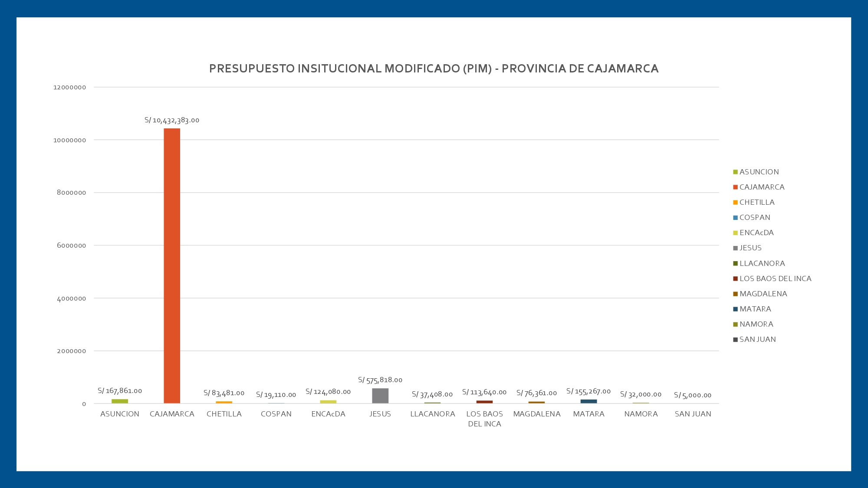The height and width of the screenshot is (488, 868).
Task: Select the CHETILLA legend entry
Action: [757, 202]
